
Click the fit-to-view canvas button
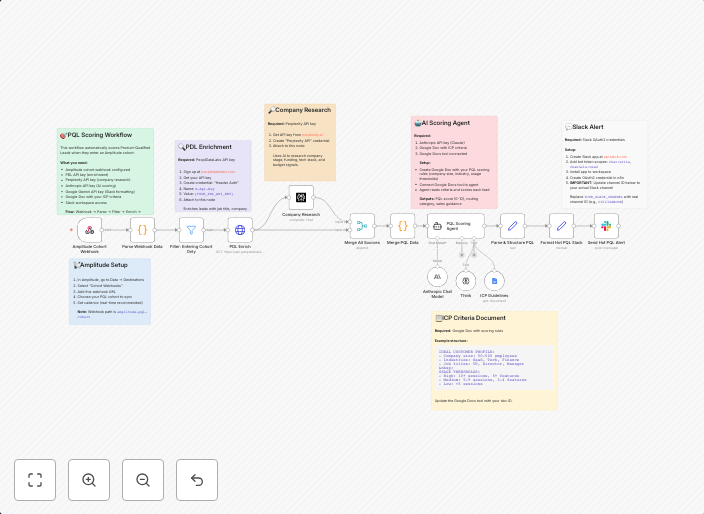35,480
